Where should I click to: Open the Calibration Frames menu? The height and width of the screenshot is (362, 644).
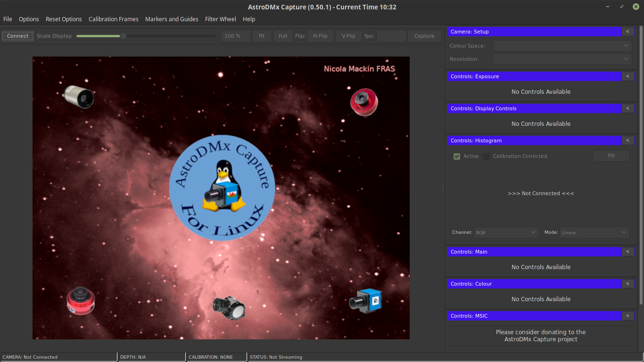pyautogui.click(x=114, y=19)
